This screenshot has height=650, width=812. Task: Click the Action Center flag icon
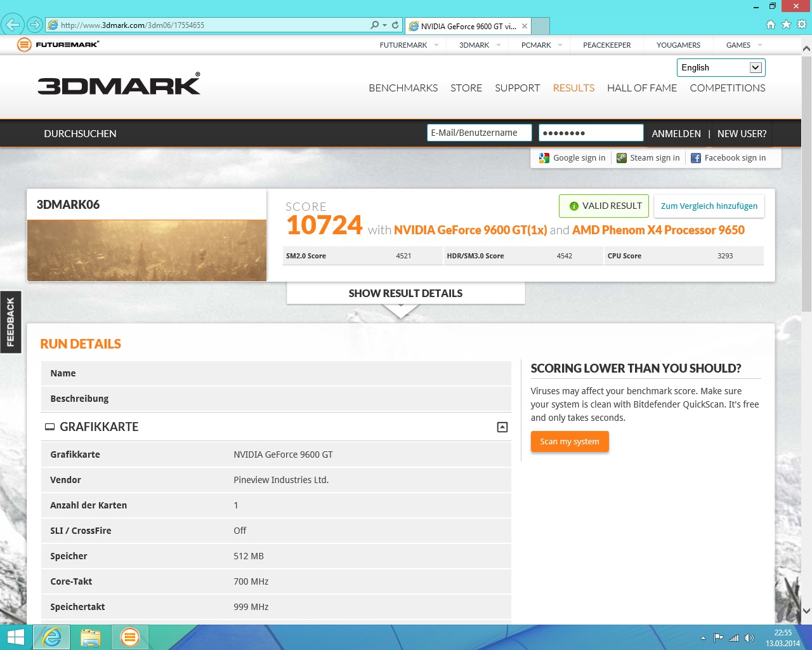[x=718, y=638]
